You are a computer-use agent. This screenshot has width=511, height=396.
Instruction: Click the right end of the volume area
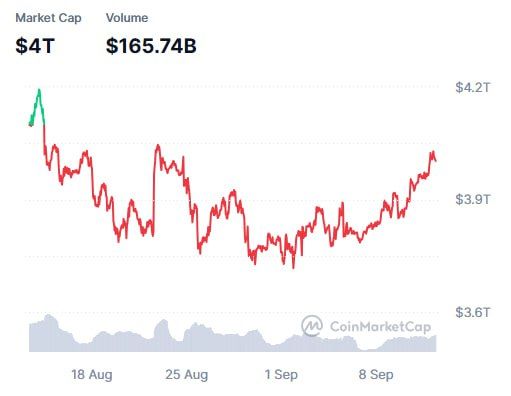pyautogui.click(x=435, y=336)
